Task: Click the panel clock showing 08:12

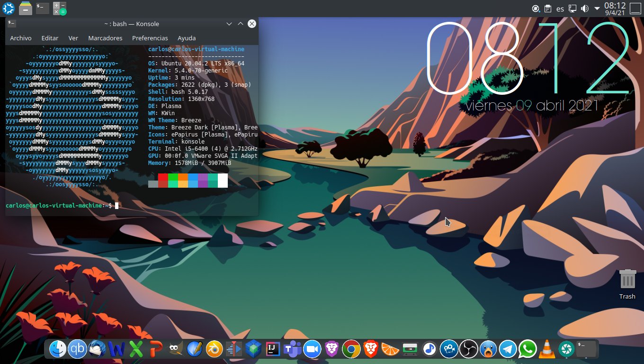Action: point(615,9)
